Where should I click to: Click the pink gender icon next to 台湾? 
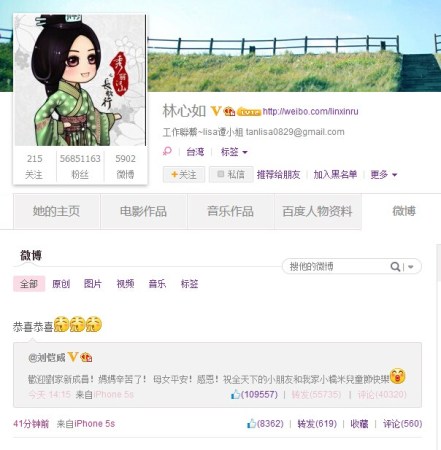[167, 152]
